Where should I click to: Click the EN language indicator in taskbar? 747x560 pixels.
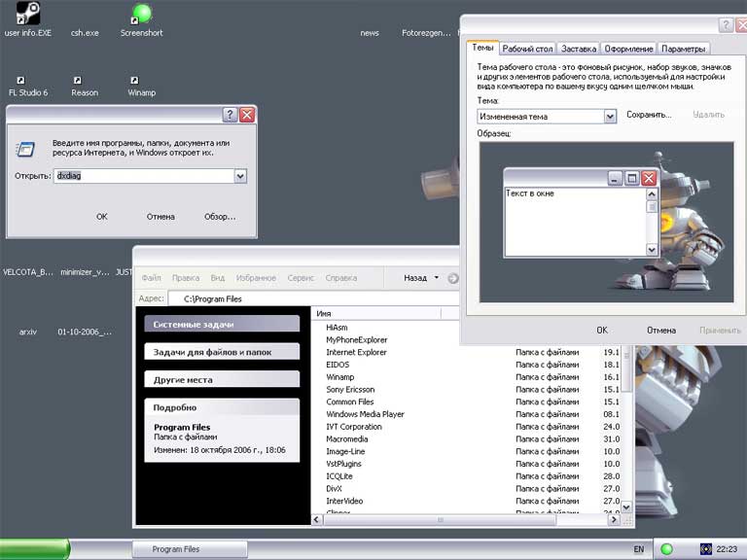pyautogui.click(x=639, y=549)
